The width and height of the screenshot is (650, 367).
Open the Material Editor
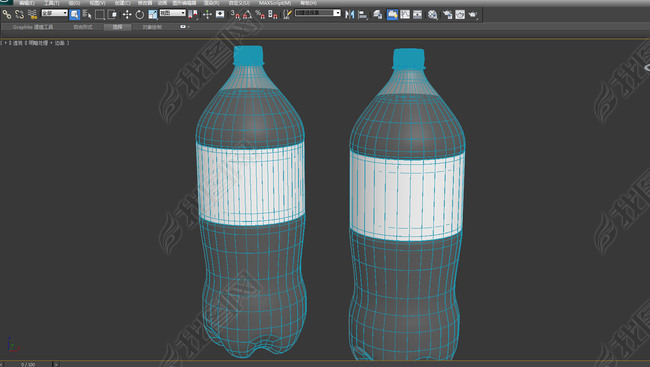433,15
